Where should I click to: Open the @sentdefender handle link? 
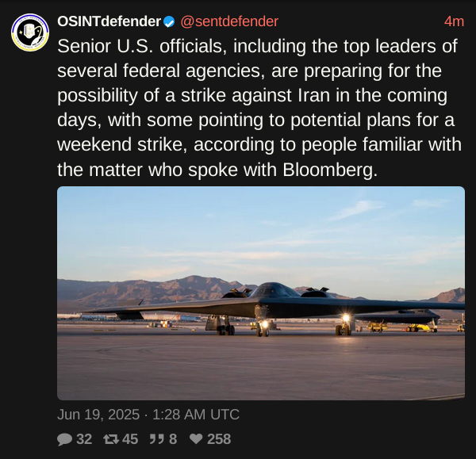(x=229, y=21)
